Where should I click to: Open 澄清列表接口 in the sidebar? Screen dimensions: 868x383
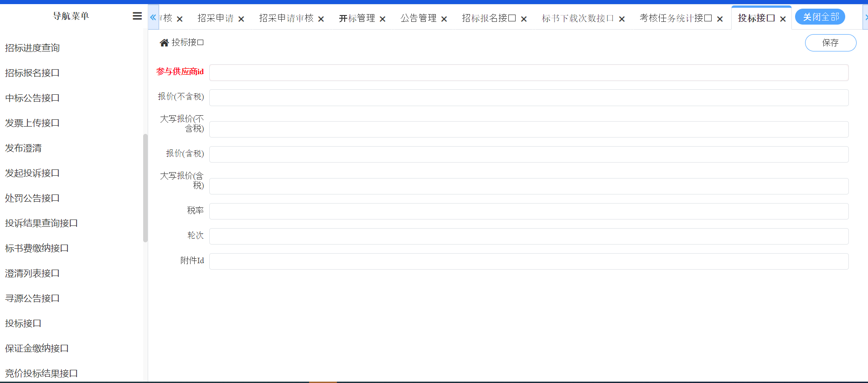32,273
